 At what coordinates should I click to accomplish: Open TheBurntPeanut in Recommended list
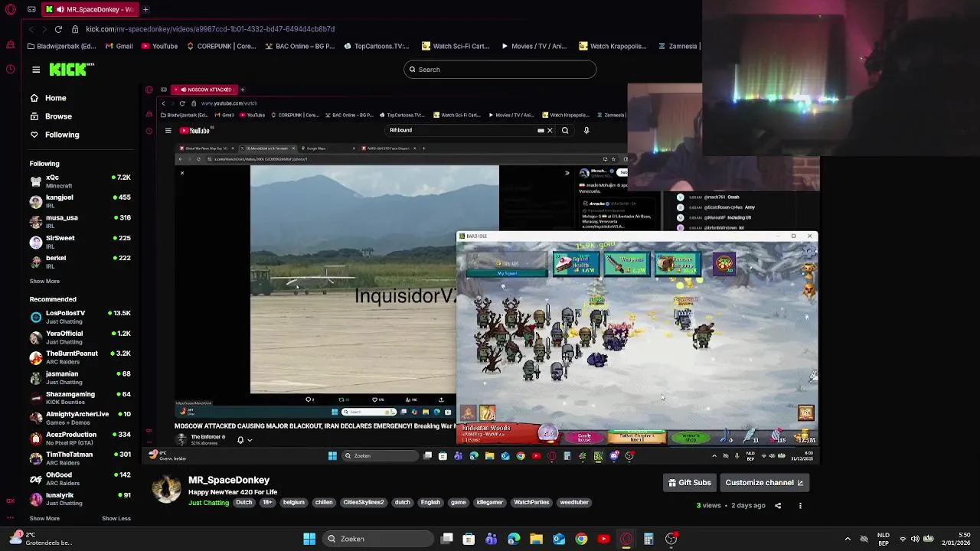tap(80, 357)
